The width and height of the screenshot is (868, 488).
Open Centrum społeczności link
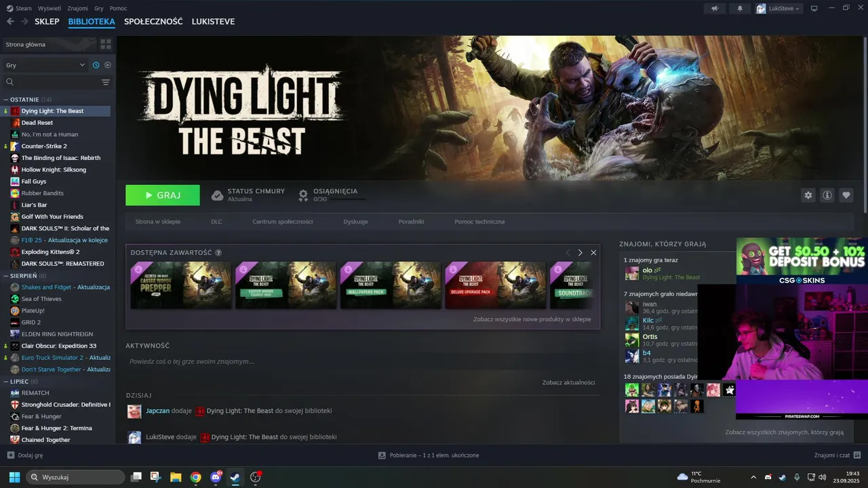click(x=283, y=222)
